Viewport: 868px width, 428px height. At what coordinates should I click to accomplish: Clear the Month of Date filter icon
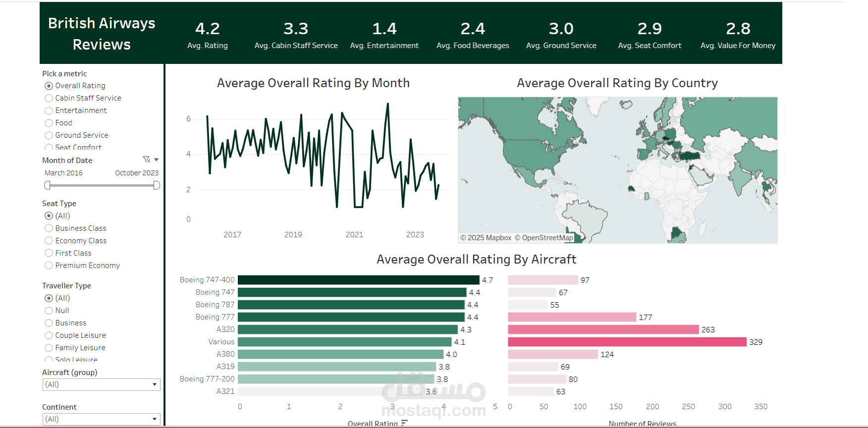(146, 160)
